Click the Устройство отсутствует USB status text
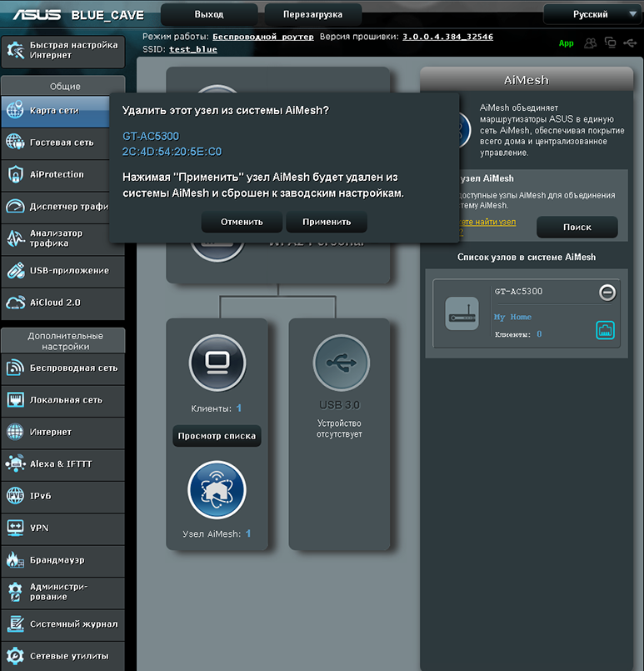This screenshot has width=644, height=671. [x=340, y=428]
